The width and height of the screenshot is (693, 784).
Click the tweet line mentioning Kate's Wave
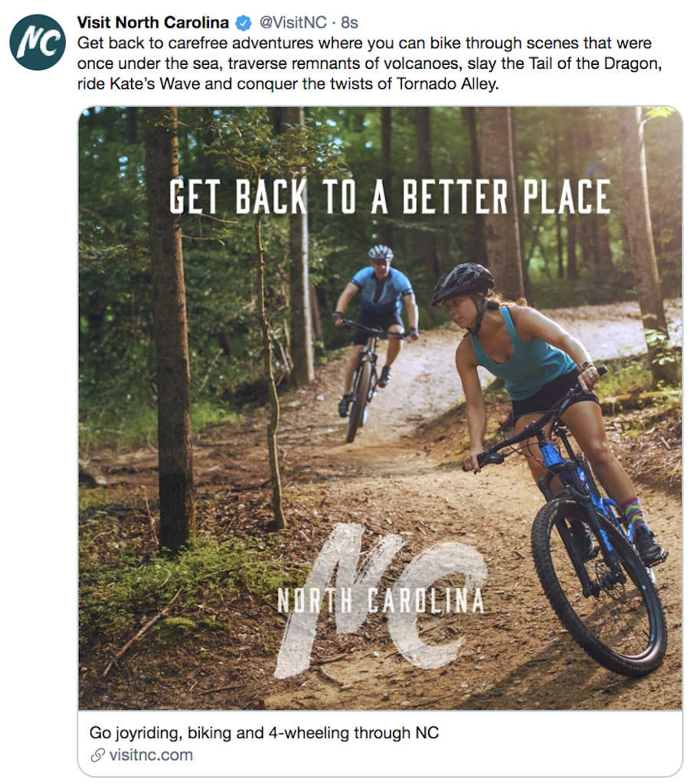[x=288, y=83]
